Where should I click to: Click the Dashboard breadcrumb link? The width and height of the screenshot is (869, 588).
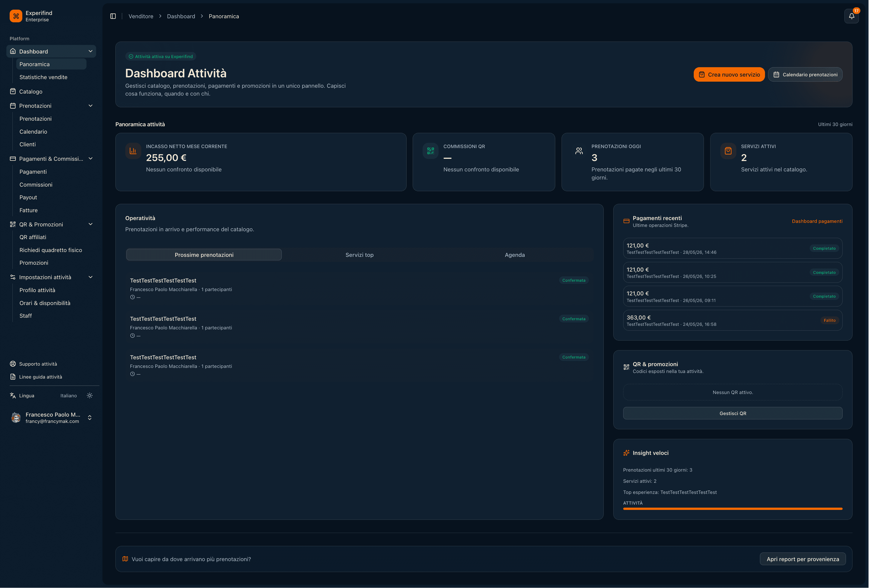pyautogui.click(x=181, y=16)
